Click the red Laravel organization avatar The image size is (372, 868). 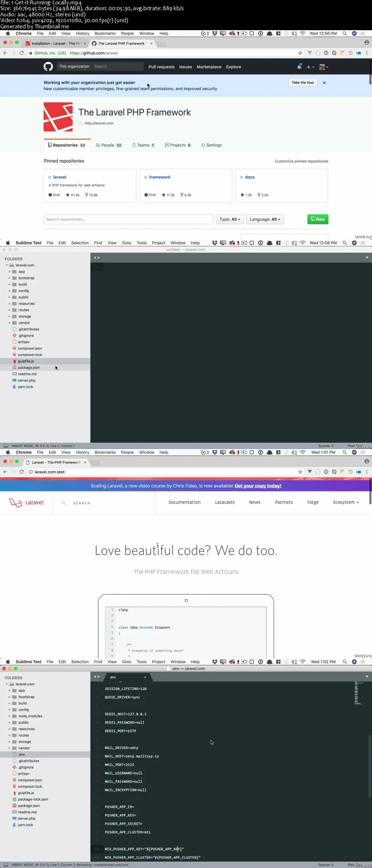tap(58, 117)
